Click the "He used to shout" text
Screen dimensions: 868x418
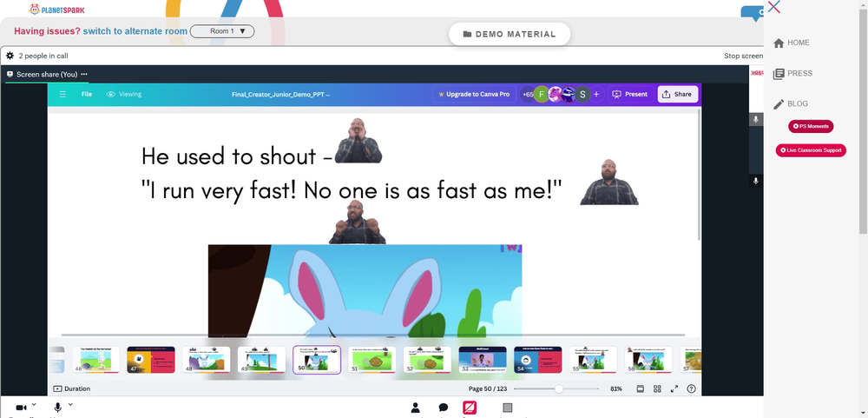236,156
